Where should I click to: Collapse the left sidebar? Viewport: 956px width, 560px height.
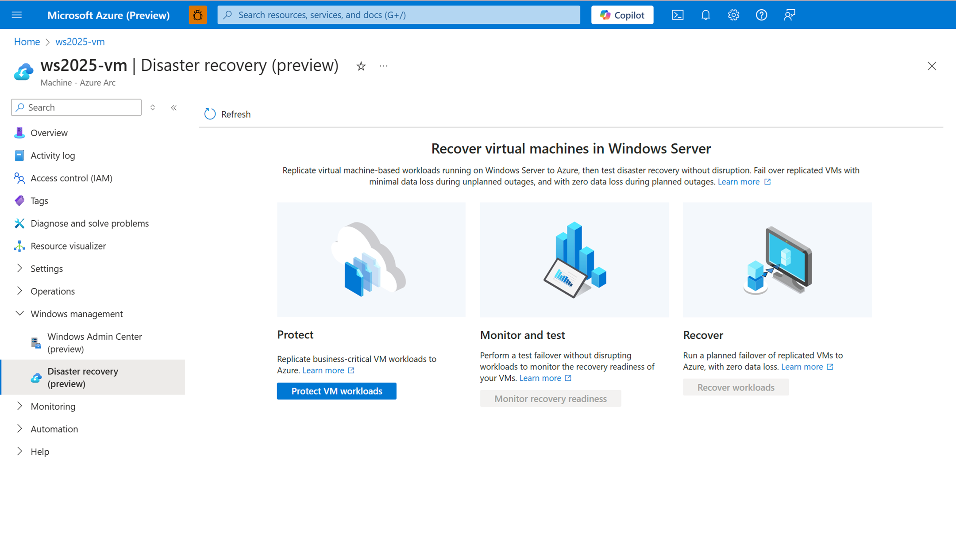173,107
